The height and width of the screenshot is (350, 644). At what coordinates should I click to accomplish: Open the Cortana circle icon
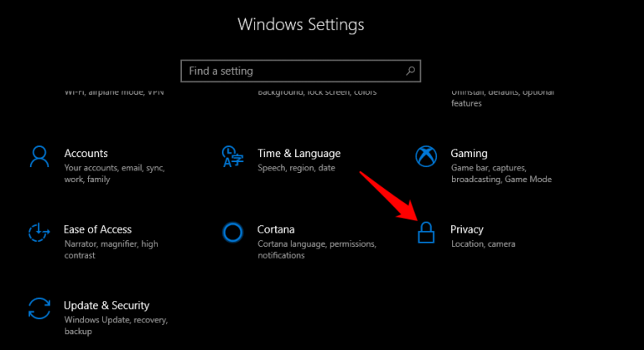click(x=232, y=232)
